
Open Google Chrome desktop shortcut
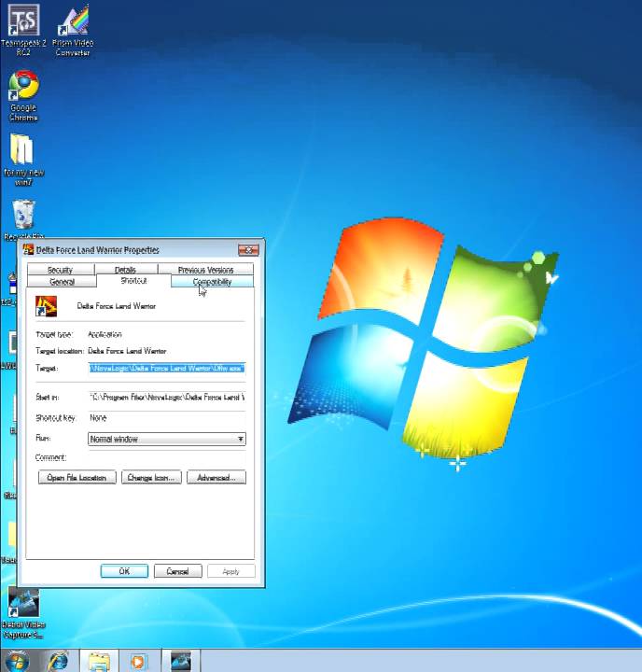tap(23, 96)
